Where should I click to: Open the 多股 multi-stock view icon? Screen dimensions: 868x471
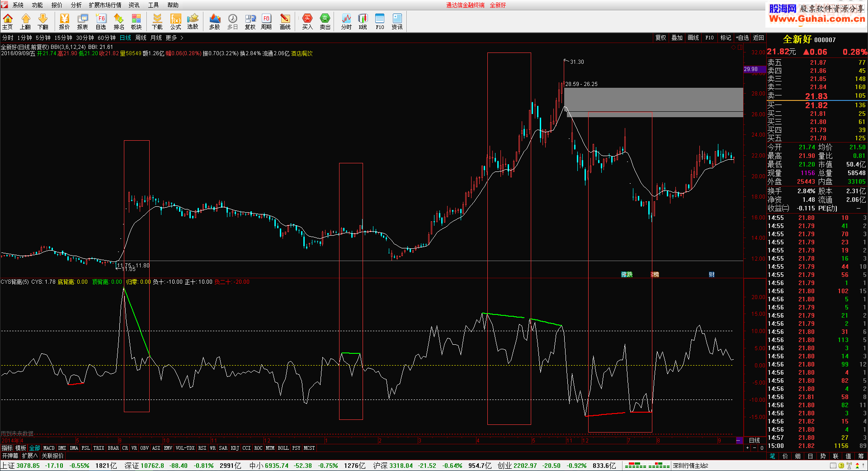(x=215, y=21)
